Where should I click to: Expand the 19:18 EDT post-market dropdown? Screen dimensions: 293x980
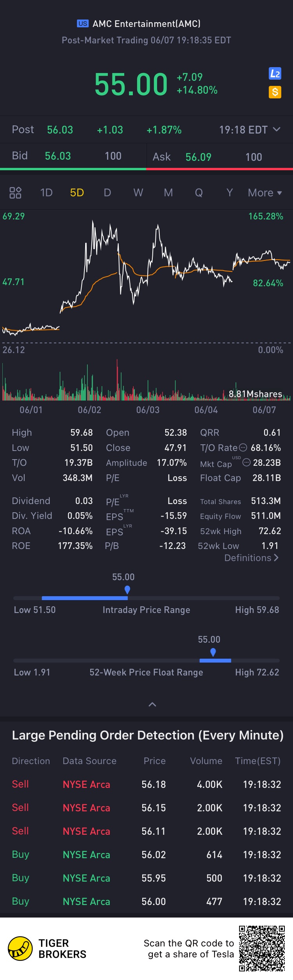pyautogui.click(x=277, y=130)
